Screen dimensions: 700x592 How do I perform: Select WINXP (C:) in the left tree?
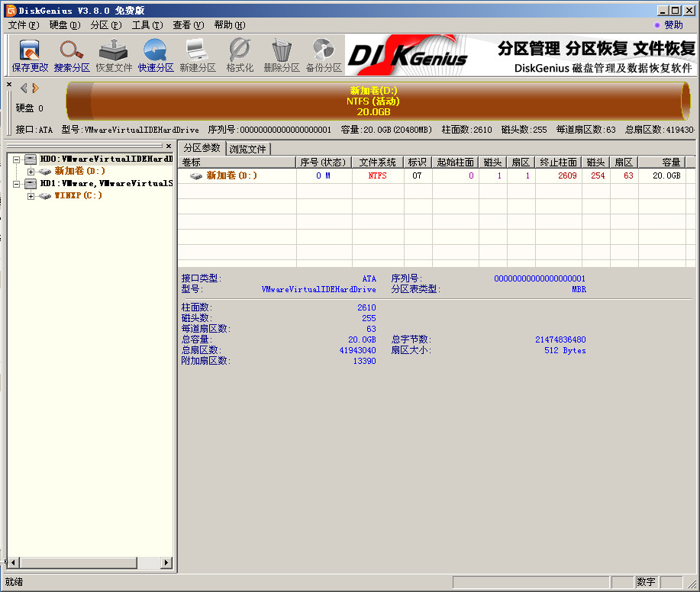click(78, 195)
